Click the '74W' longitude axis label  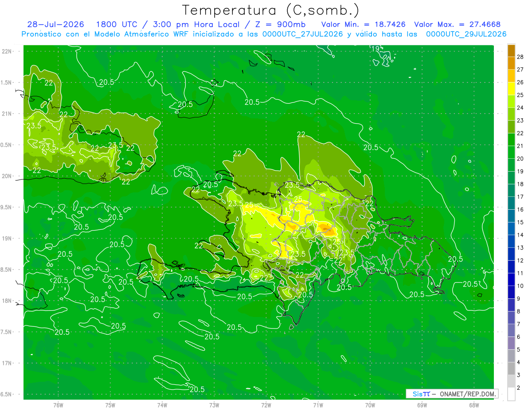[x=162, y=405]
